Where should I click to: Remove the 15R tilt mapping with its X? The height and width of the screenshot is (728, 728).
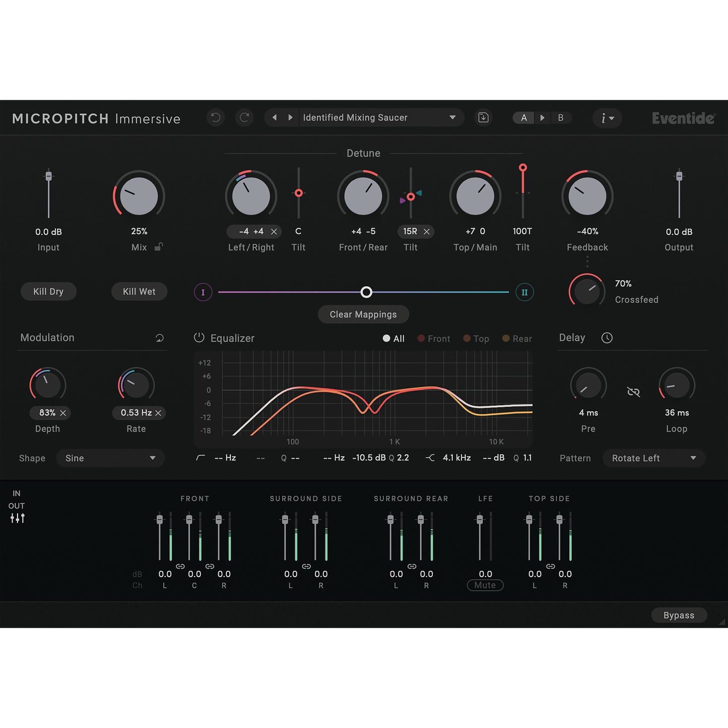[x=427, y=231]
